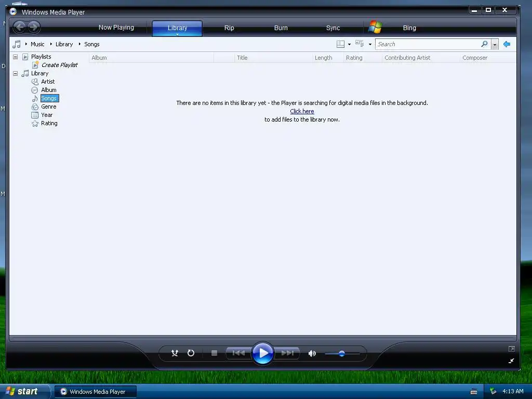The height and width of the screenshot is (399, 532).
Task: Switch to the Library tab
Action: point(177,28)
